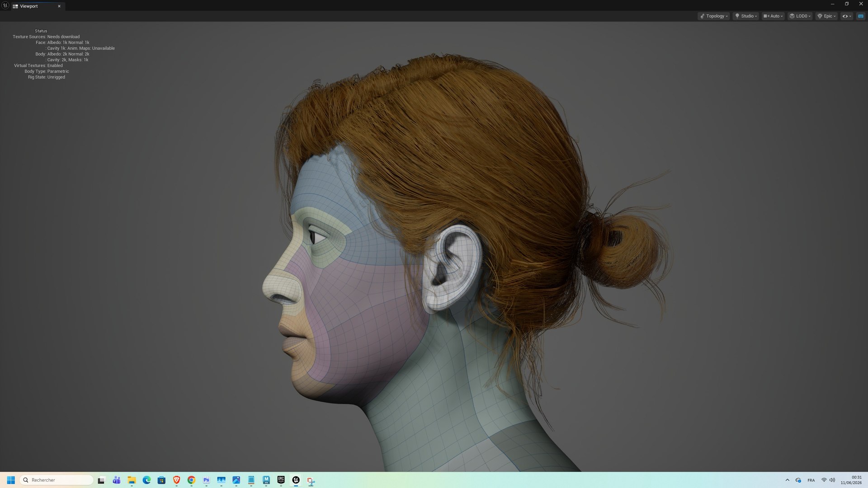Click the 'Needs download' texture sources status

pyautogui.click(x=63, y=37)
